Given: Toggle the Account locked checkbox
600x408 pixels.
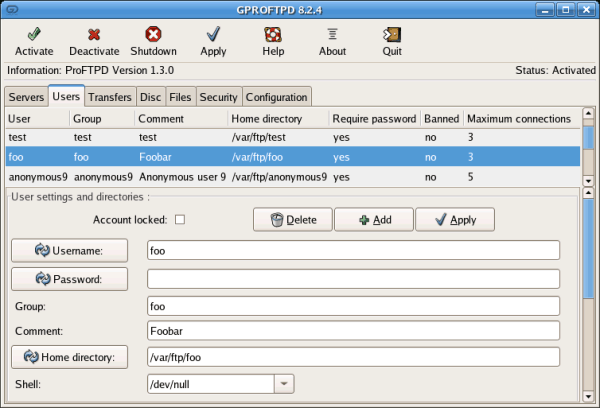Looking at the screenshot, I should [180, 220].
